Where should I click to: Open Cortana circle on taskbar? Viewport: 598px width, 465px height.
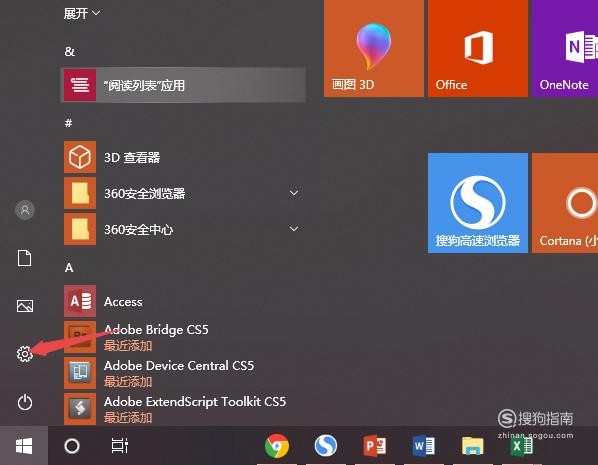pos(72,446)
